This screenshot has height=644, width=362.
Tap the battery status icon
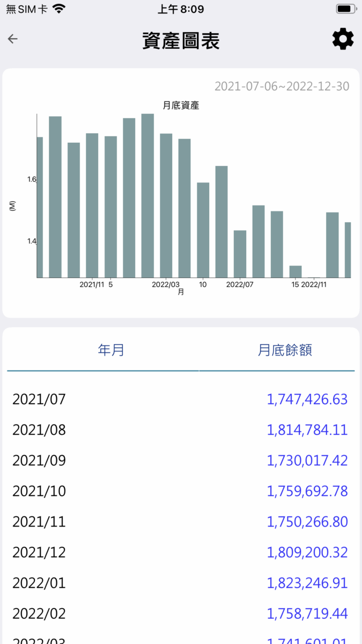pyautogui.click(x=346, y=9)
